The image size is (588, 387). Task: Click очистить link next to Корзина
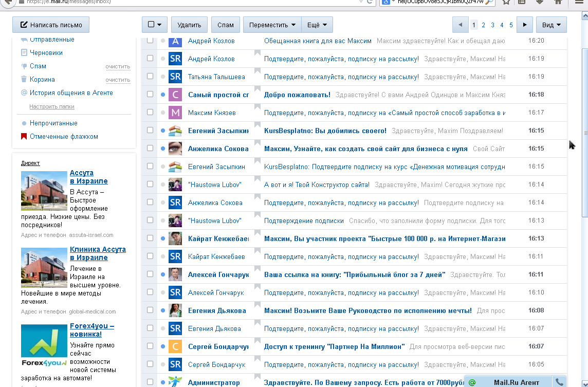click(x=118, y=80)
